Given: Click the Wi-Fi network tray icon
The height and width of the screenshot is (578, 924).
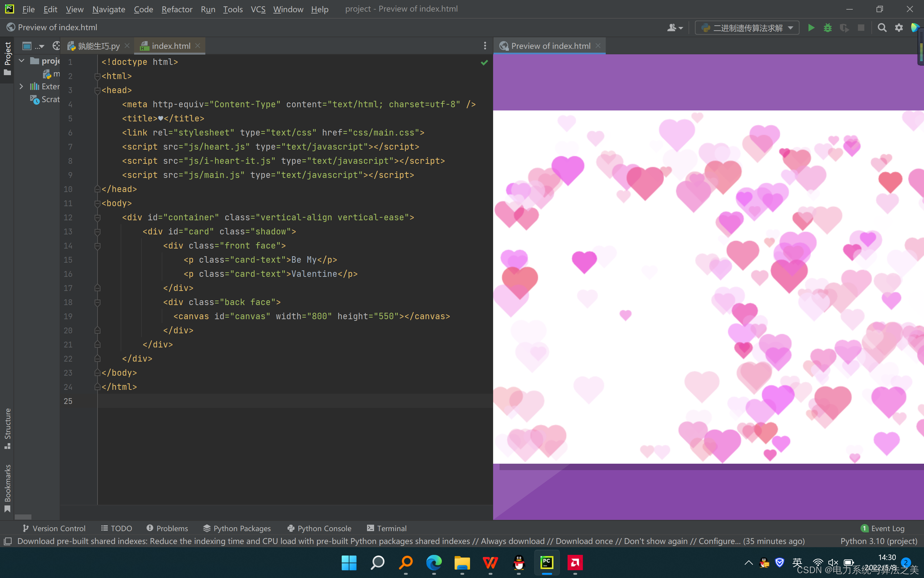Looking at the screenshot, I should click(817, 562).
